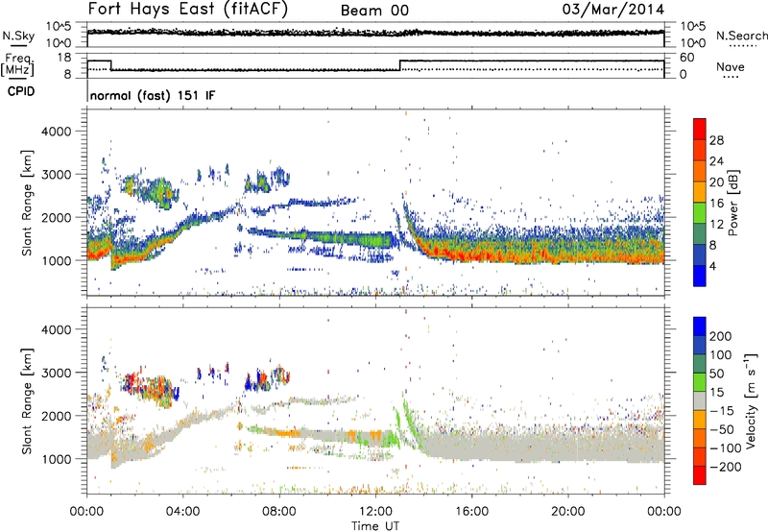The height and width of the screenshot is (532, 768).
Task: Click the 'N.Sky' legend label
Action: click(x=18, y=36)
